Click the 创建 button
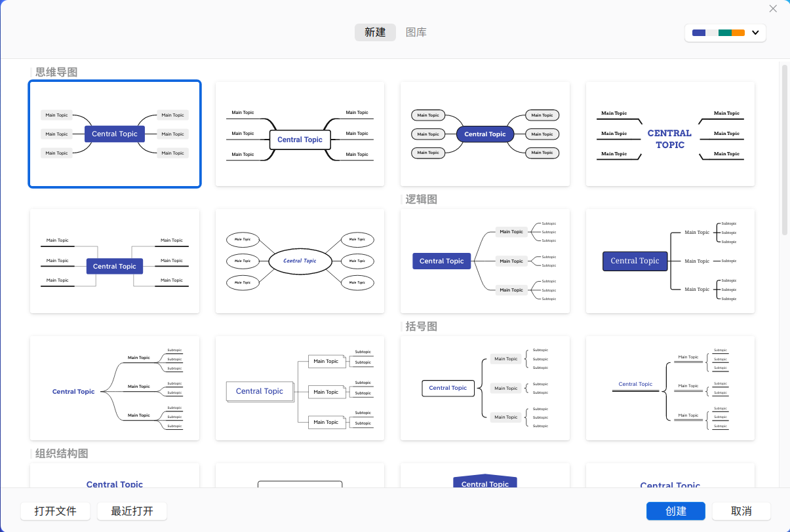Image resolution: width=790 pixels, height=532 pixels. point(675,511)
